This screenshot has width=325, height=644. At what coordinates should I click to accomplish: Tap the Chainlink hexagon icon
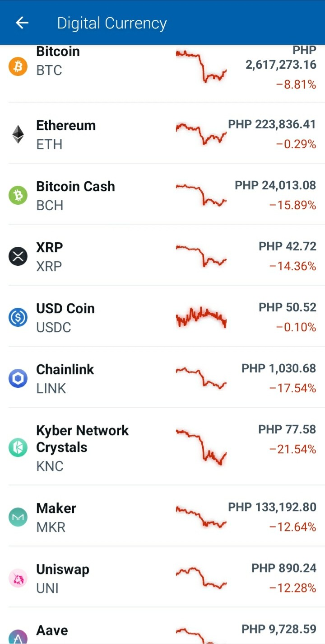click(18, 378)
